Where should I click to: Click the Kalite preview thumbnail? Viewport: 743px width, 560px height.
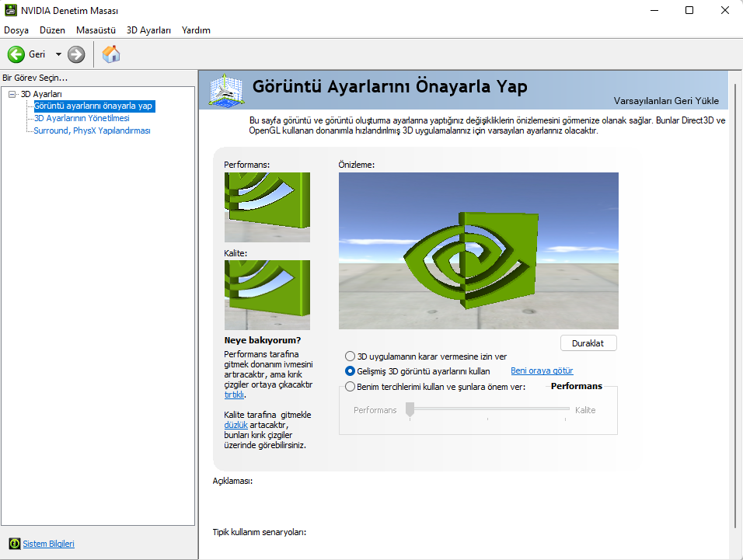(x=267, y=295)
